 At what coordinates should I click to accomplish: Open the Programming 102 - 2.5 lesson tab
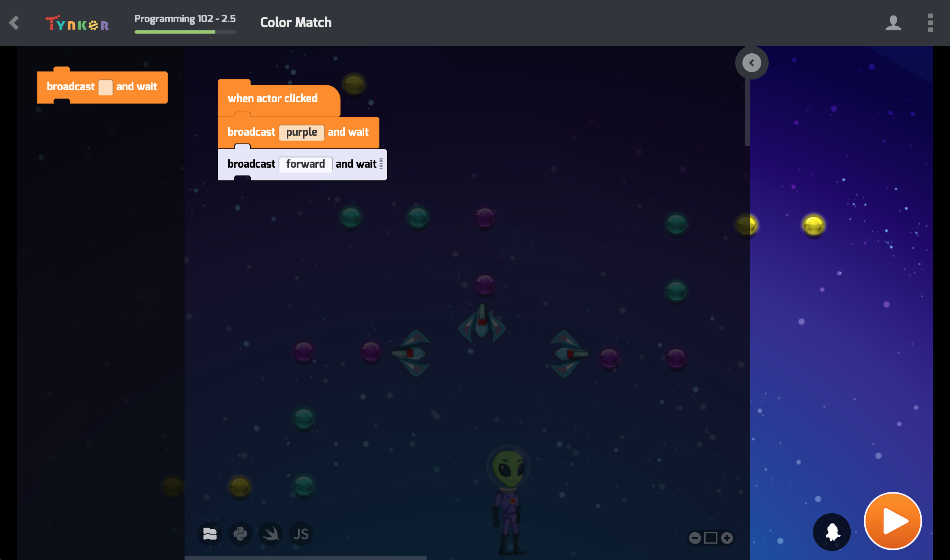pos(185,19)
